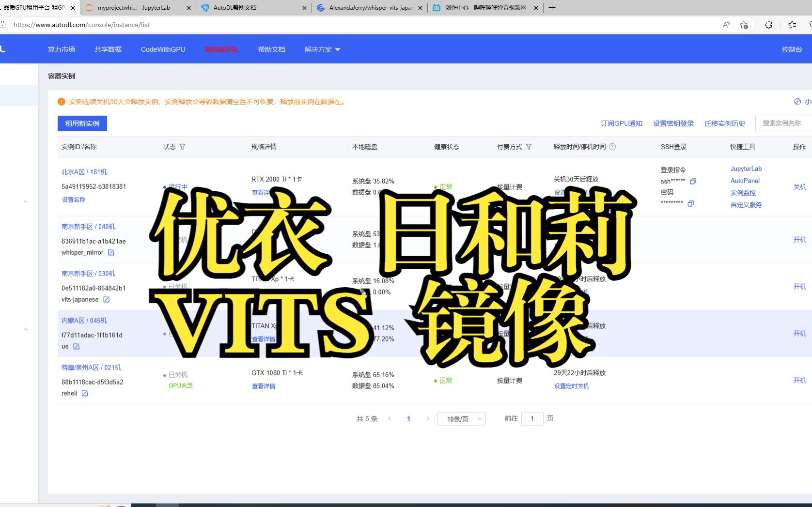Add this page to favorites star icon
Screen dimensions: 812x507
(744, 25)
